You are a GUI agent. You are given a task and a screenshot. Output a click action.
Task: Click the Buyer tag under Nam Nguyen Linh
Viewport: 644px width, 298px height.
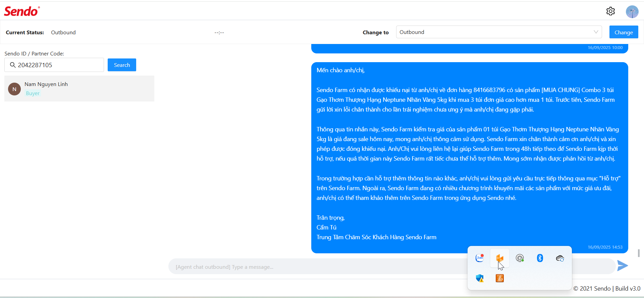[33, 93]
